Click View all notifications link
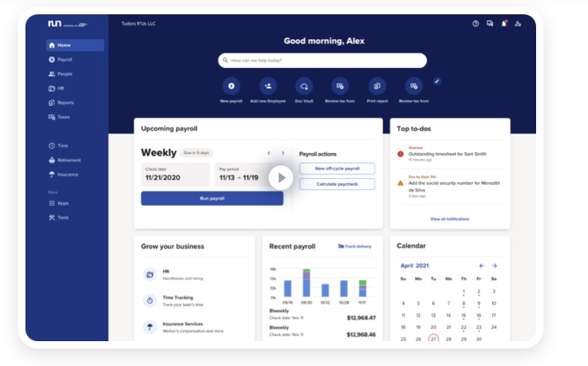The image size is (588, 366). (449, 219)
